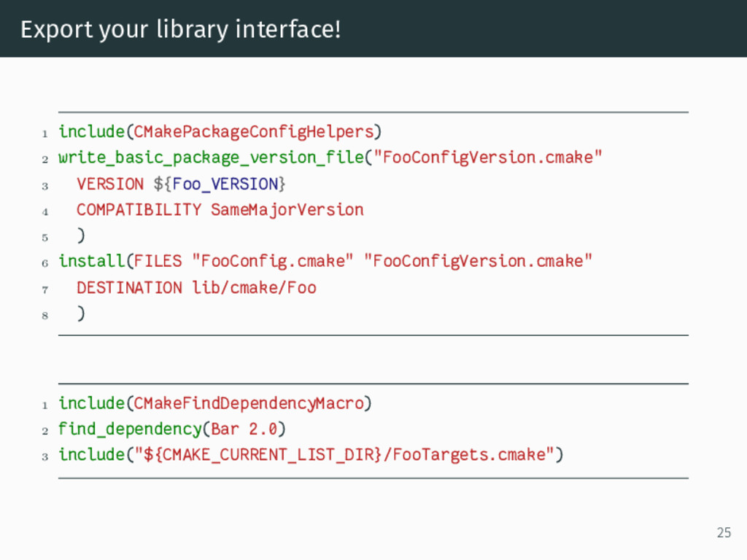This screenshot has width=747, height=560.
Task: Select "include(CMakePackageConfigHelpers)" code line
Action: [220, 132]
